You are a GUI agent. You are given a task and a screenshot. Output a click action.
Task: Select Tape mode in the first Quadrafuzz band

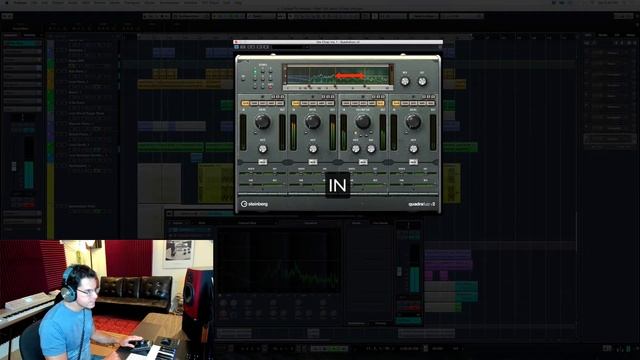[245, 104]
